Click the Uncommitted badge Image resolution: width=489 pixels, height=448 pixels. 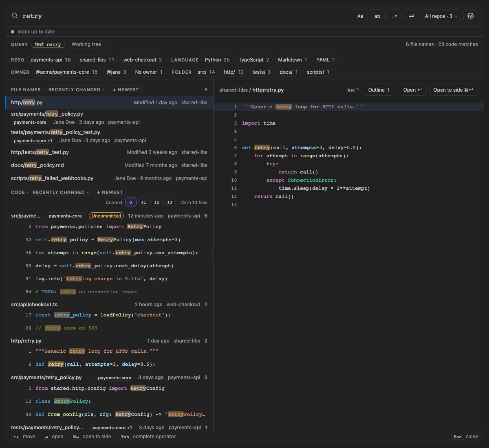click(x=106, y=216)
